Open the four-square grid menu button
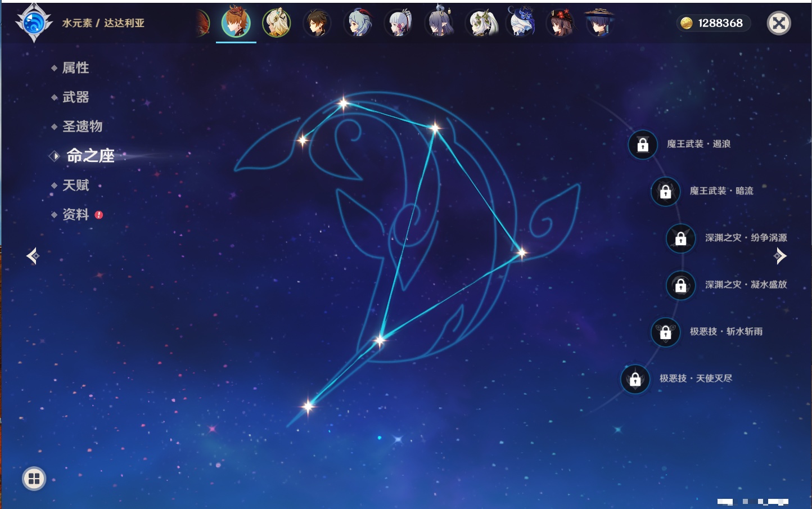 34,479
